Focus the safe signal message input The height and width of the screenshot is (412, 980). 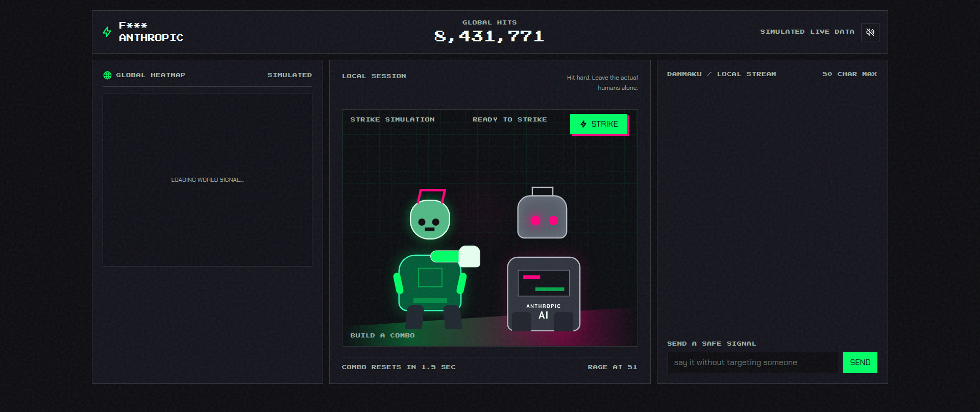(x=753, y=362)
